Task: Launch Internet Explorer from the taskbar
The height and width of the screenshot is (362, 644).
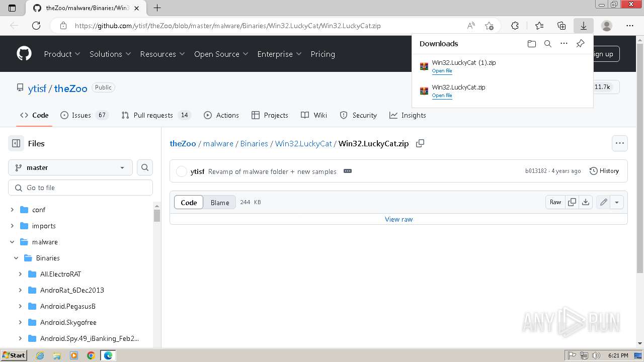Action: click(x=40, y=355)
